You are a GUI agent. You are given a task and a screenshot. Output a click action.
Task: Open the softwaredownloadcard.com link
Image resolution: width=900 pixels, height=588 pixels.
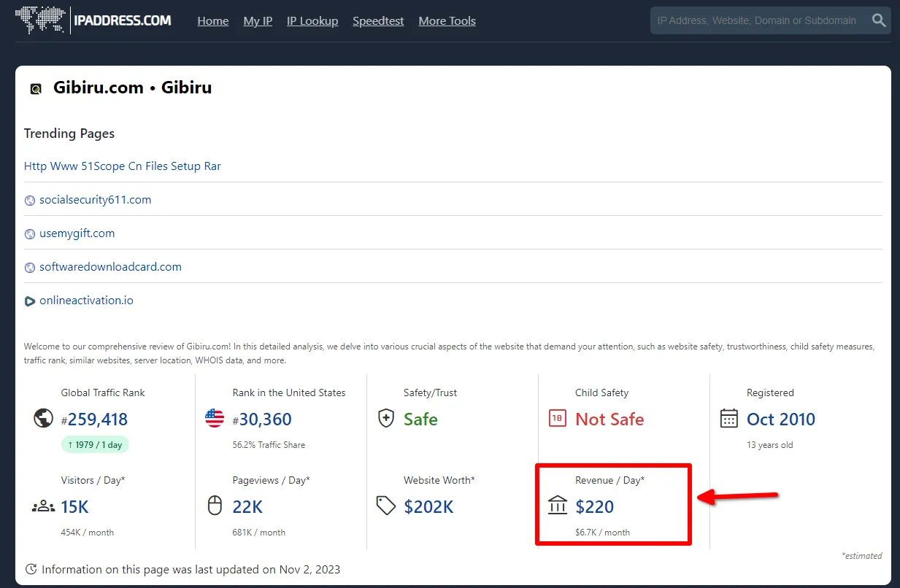point(111,267)
